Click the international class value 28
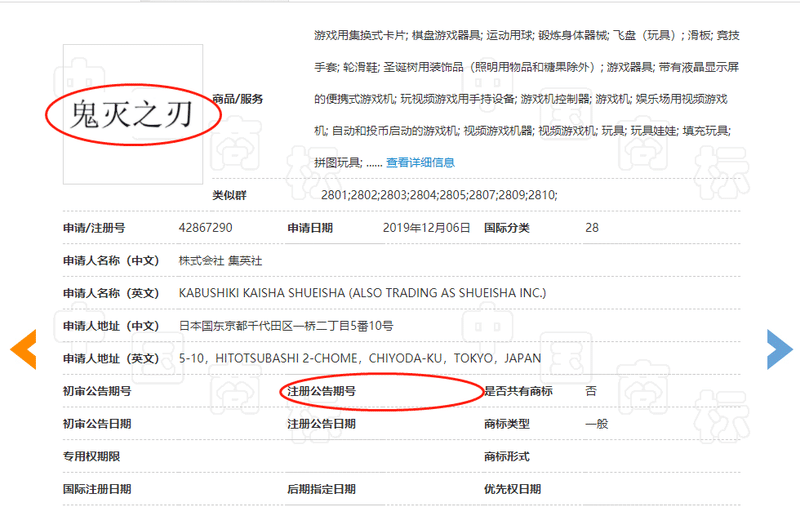Image resolution: width=800 pixels, height=507 pixels. click(592, 228)
